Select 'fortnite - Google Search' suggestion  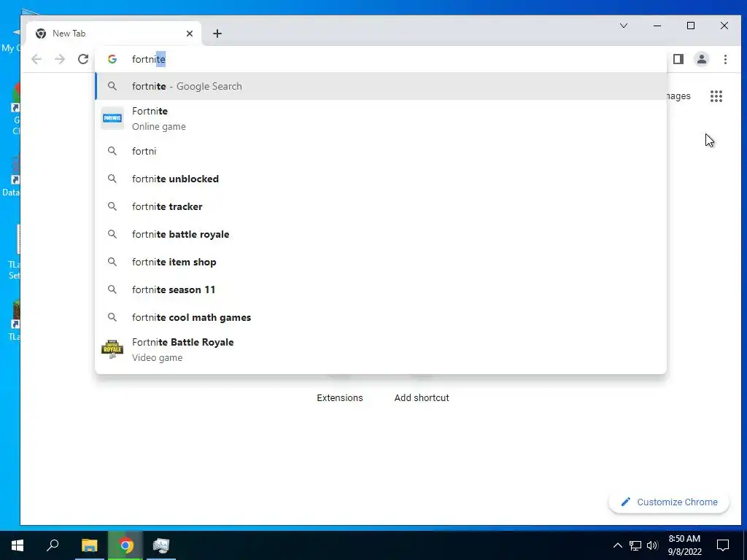click(x=381, y=86)
